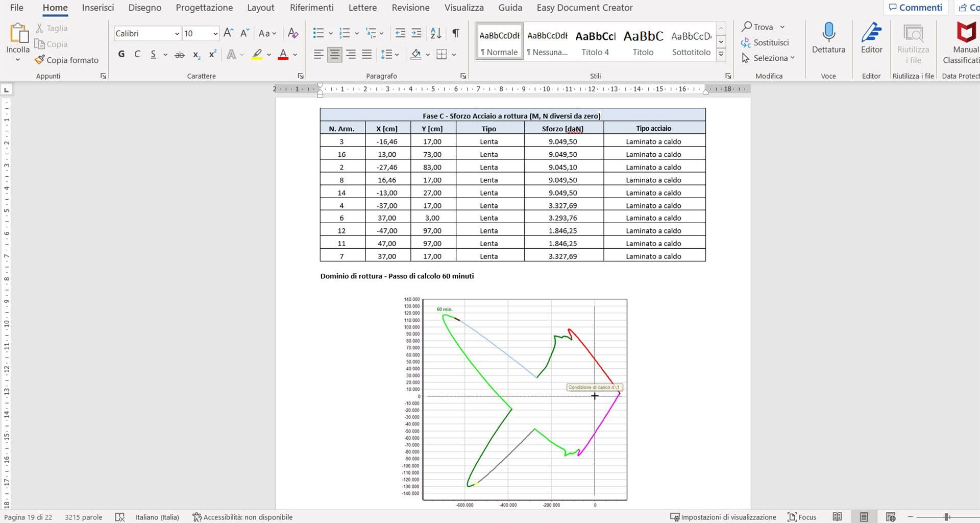Pick a font color from the red swatch
The width and height of the screenshot is (980, 523).
tap(284, 54)
